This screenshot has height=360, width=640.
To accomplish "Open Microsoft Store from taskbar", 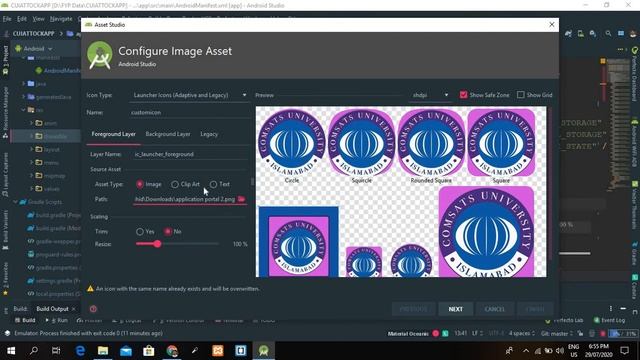I will (149, 351).
